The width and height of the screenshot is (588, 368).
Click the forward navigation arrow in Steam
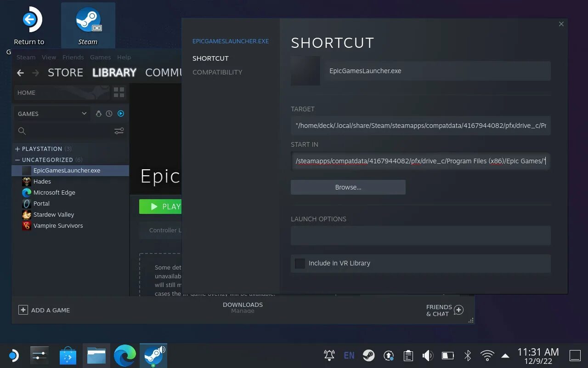(36, 73)
